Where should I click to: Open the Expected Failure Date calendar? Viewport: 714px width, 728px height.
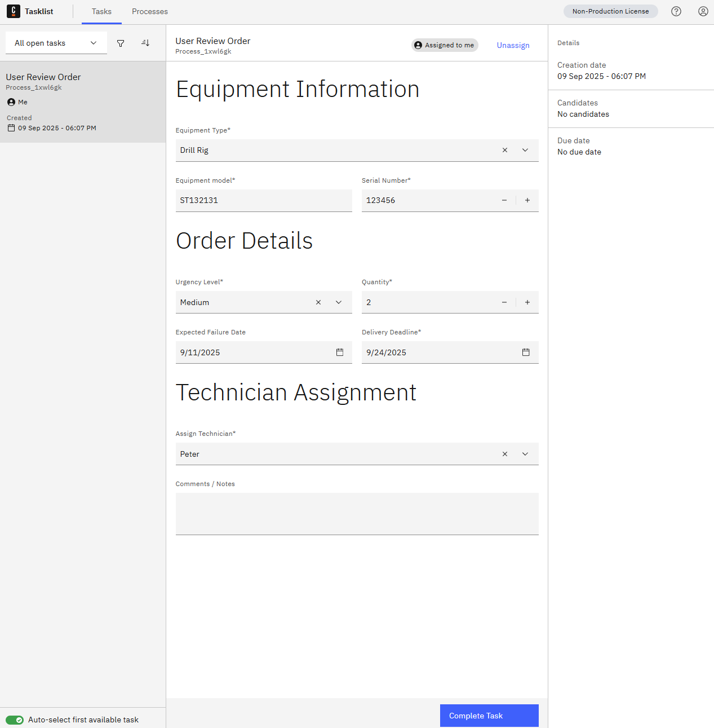340,352
